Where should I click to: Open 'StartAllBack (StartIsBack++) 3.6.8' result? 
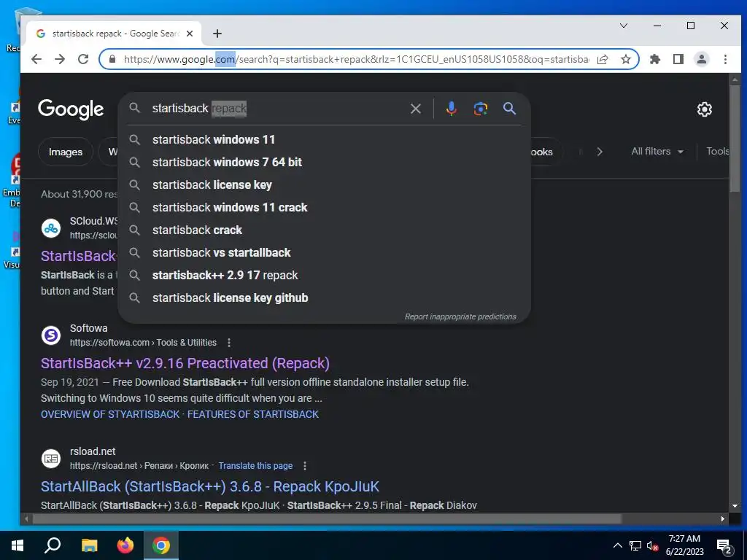[209, 486]
